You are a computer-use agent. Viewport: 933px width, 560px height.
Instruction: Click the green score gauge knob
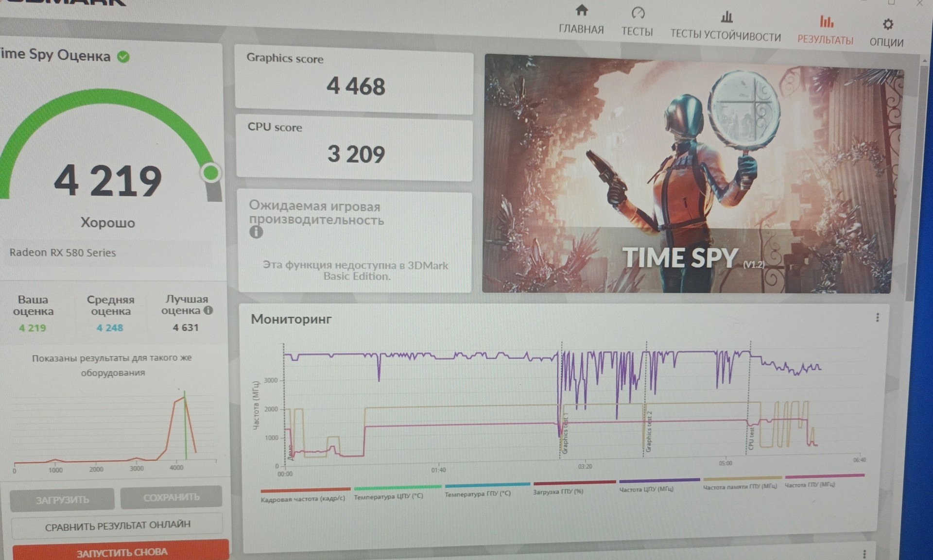(x=211, y=172)
